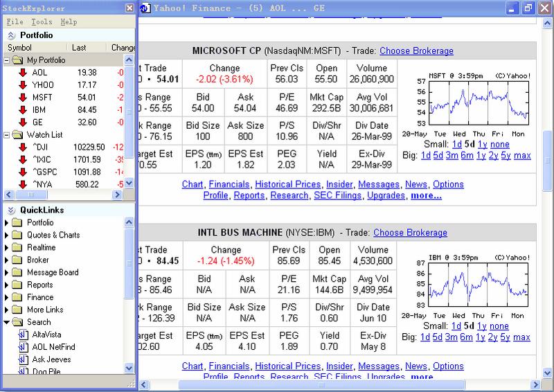554x392 pixels.
Task: Click the AOL NetFind web link icon
Action: pos(24,347)
